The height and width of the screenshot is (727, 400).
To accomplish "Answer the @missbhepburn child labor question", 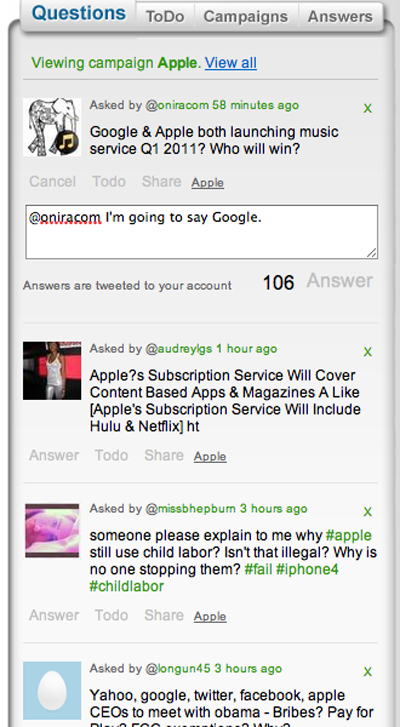I will (54, 615).
